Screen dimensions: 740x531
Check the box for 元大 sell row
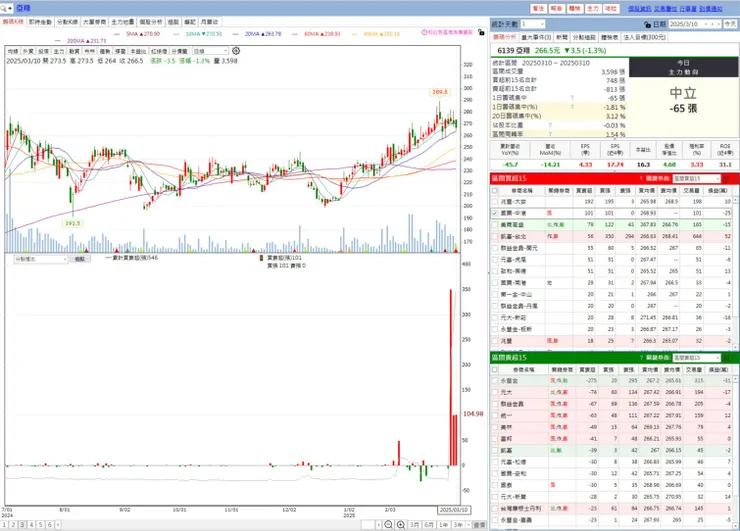pyautogui.click(x=495, y=392)
